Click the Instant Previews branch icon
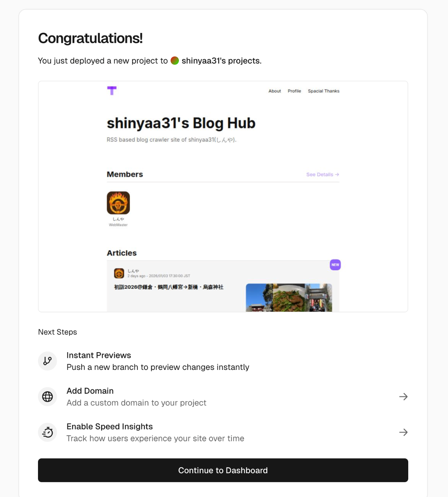 (48, 361)
